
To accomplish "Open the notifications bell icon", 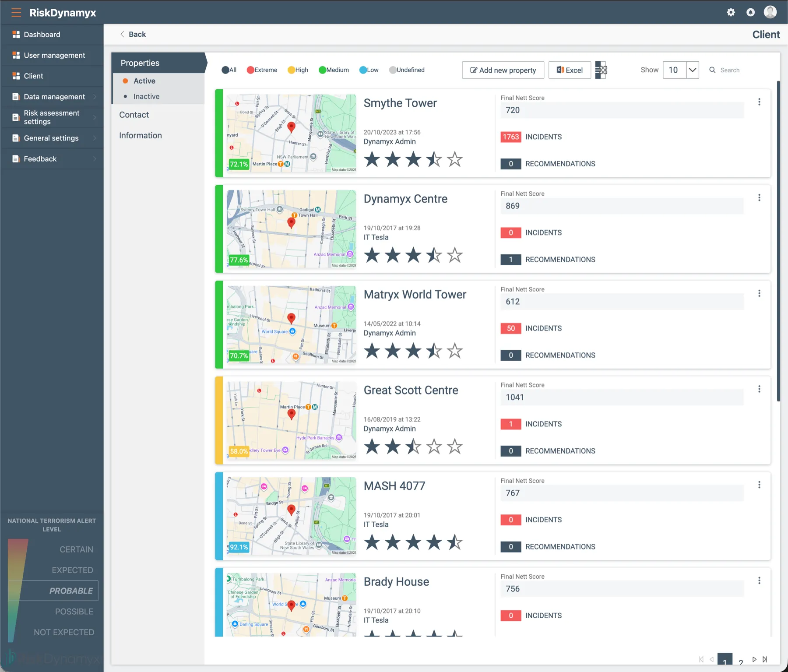I will [x=750, y=12].
